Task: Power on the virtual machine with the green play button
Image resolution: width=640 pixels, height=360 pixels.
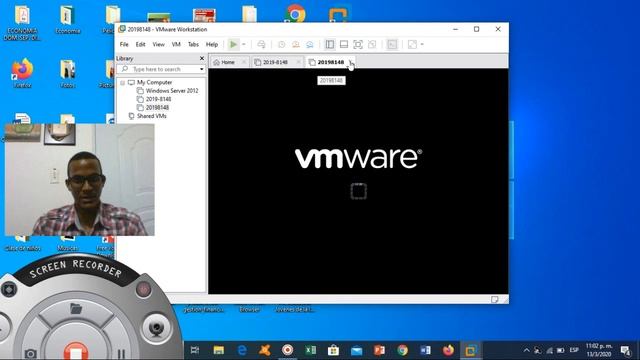Action: point(233,44)
